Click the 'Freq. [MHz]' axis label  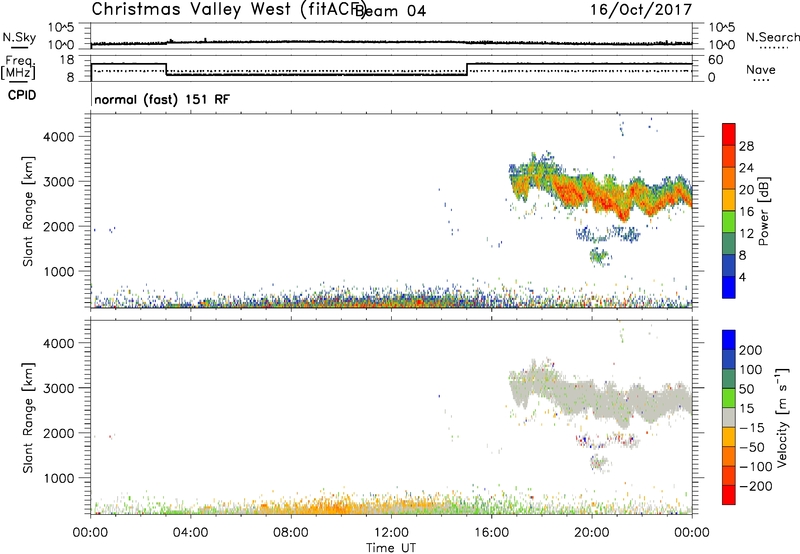pos(18,68)
